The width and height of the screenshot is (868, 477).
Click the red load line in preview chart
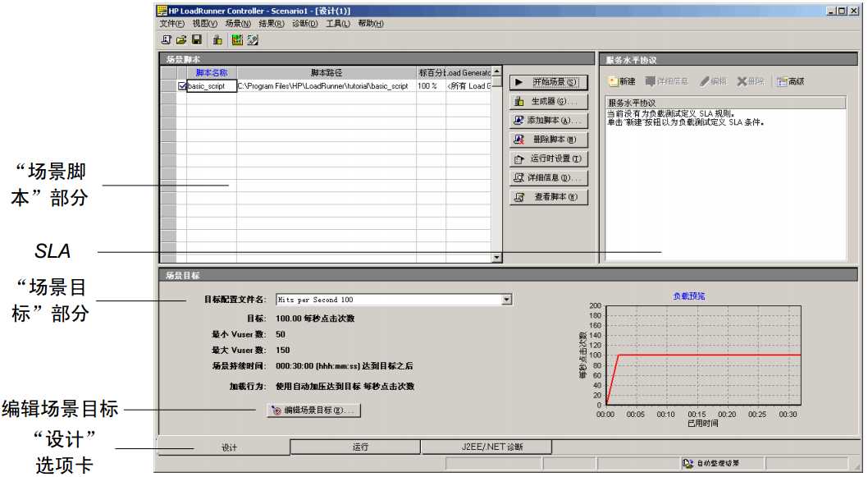pos(709,355)
